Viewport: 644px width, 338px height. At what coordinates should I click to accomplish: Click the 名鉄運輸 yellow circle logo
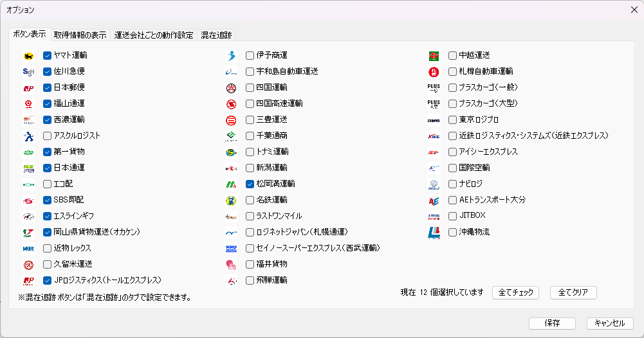[x=231, y=200]
